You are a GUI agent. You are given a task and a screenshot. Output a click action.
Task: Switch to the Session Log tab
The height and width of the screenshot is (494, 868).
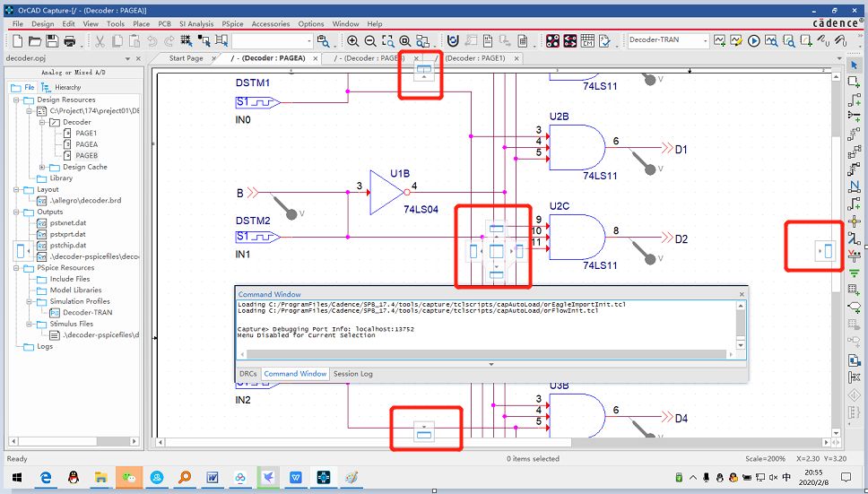[x=352, y=374]
